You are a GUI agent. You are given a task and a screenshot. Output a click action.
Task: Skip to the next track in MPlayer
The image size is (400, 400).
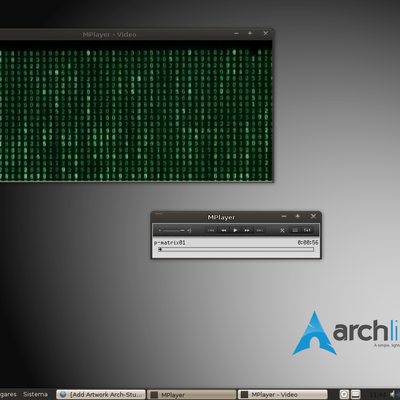pos(260,230)
